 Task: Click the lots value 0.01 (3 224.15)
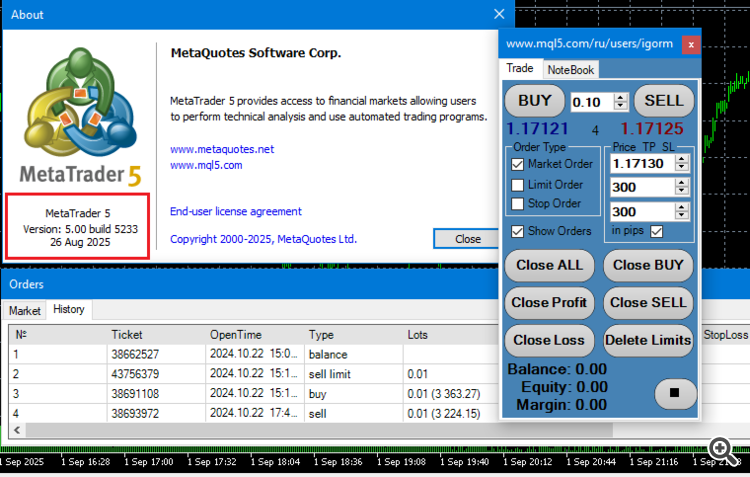[x=444, y=413]
